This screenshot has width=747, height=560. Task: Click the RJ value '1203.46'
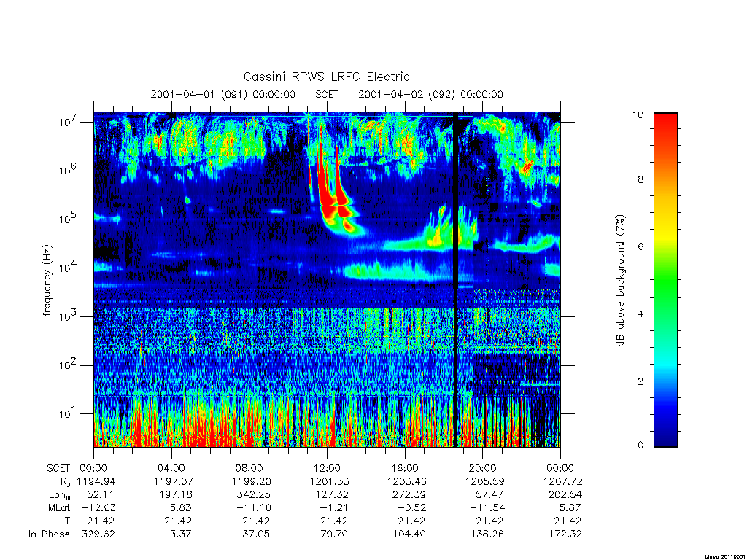point(407,481)
